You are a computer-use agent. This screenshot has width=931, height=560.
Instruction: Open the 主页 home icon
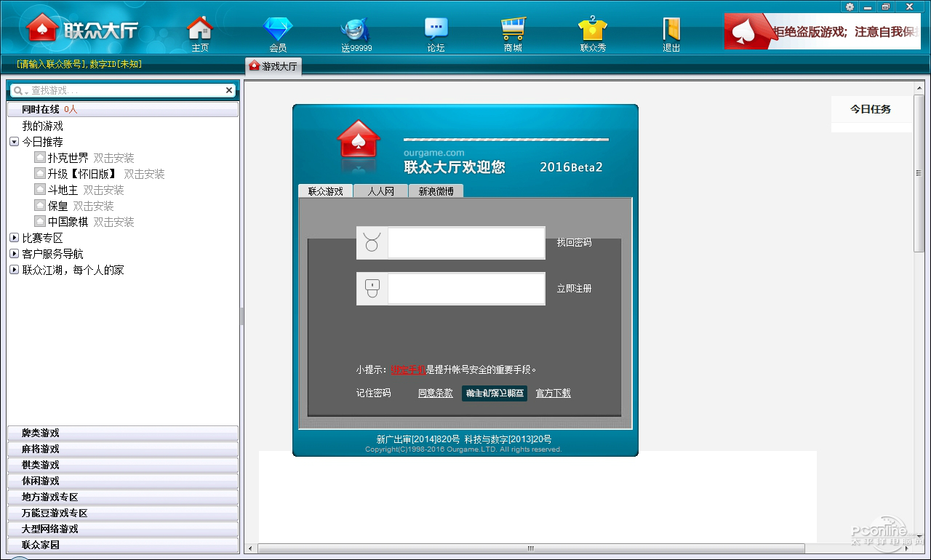(200, 31)
